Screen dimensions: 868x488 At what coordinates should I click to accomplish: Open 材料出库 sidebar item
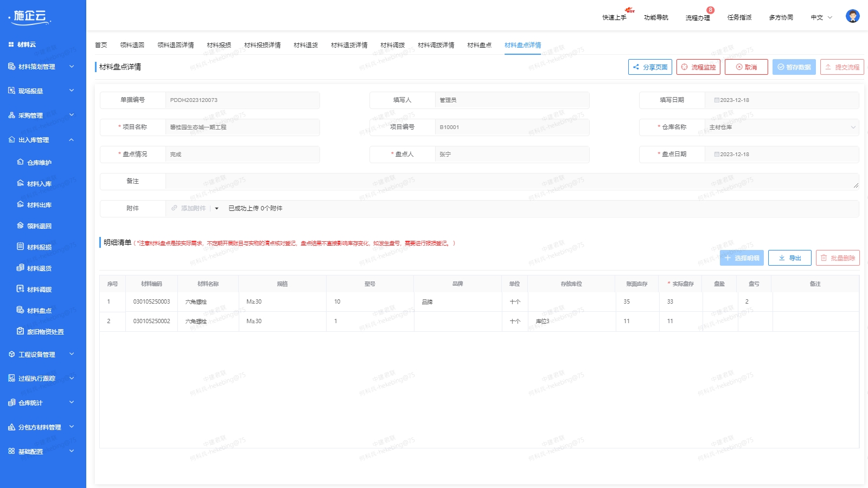tap(39, 205)
